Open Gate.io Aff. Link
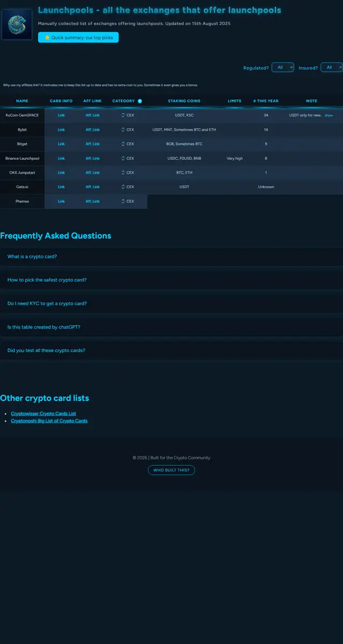 [x=93, y=187]
